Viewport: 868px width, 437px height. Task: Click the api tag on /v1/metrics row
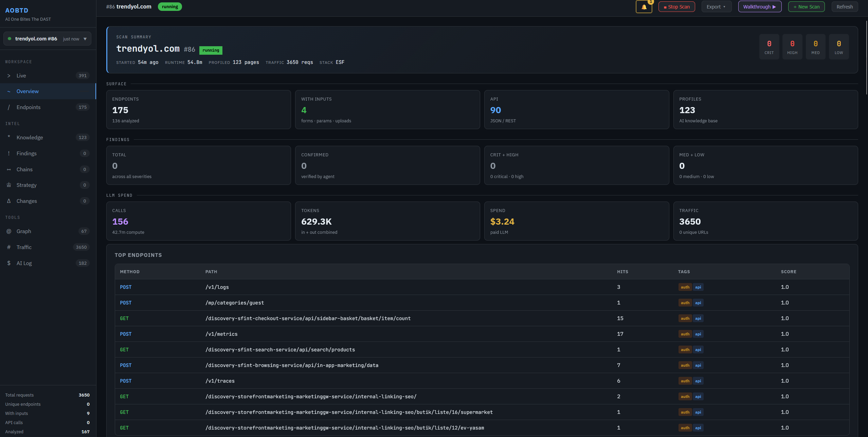pyautogui.click(x=698, y=334)
